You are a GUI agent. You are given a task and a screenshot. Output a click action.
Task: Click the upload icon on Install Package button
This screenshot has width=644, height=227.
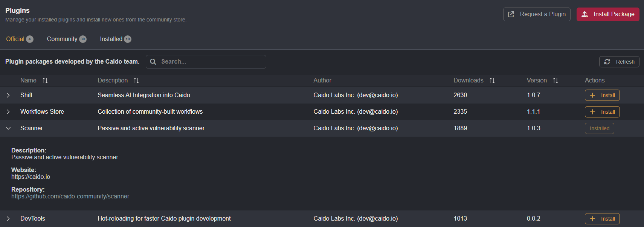coord(584,14)
